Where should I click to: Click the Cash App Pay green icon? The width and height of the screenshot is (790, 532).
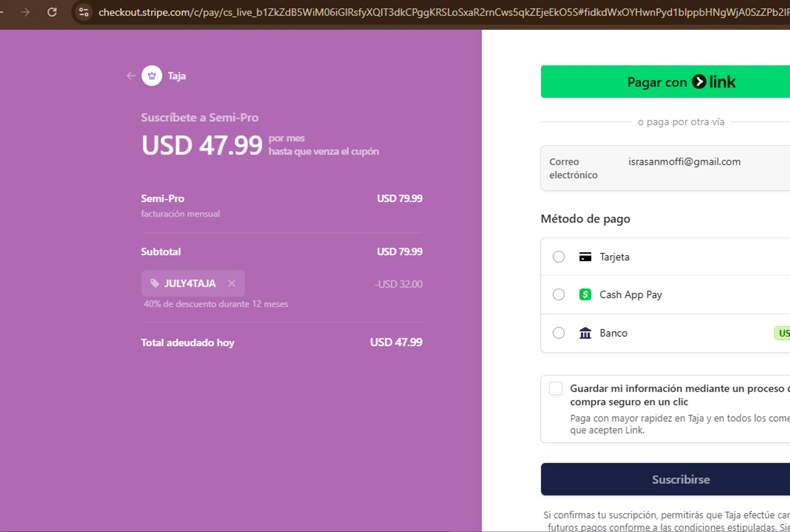coord(585,295)
